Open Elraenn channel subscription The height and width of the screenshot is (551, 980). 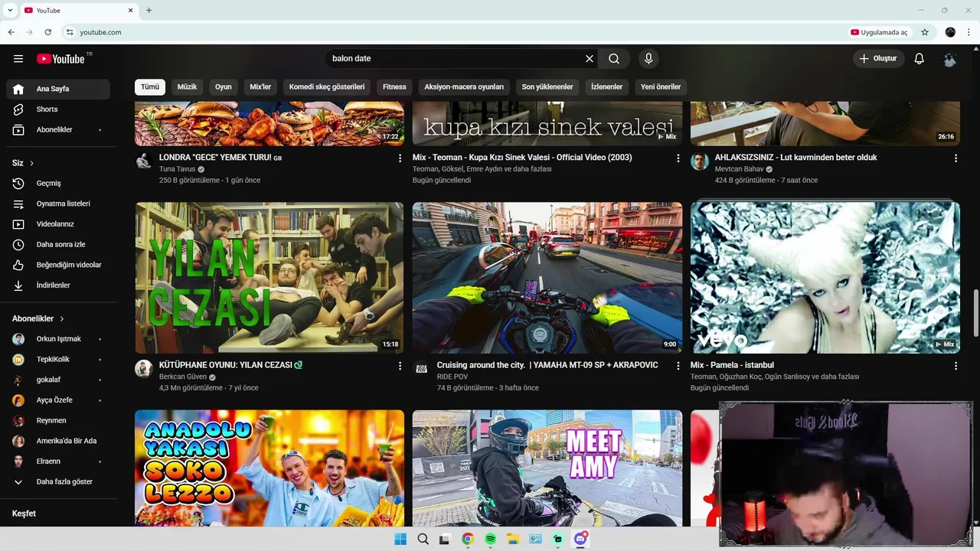58,461
